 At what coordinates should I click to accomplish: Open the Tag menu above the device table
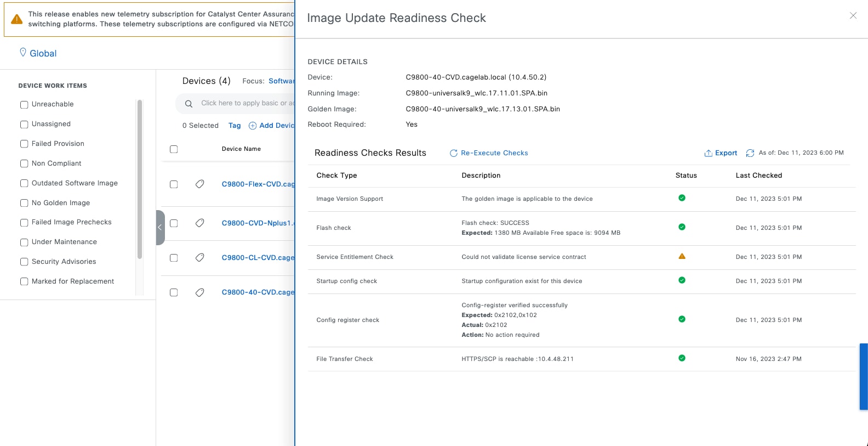coord(235,126)
